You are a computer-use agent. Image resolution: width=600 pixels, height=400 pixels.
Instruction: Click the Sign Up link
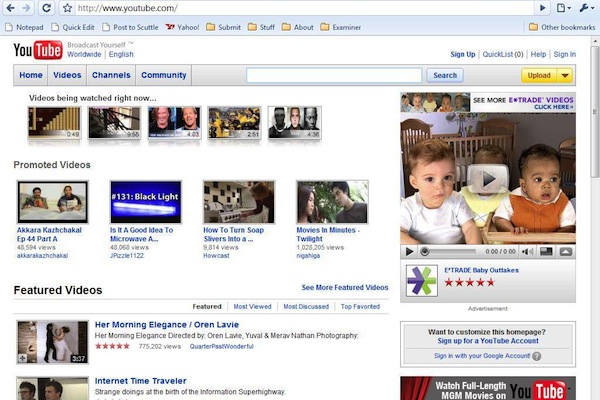(x=463, y=54)
